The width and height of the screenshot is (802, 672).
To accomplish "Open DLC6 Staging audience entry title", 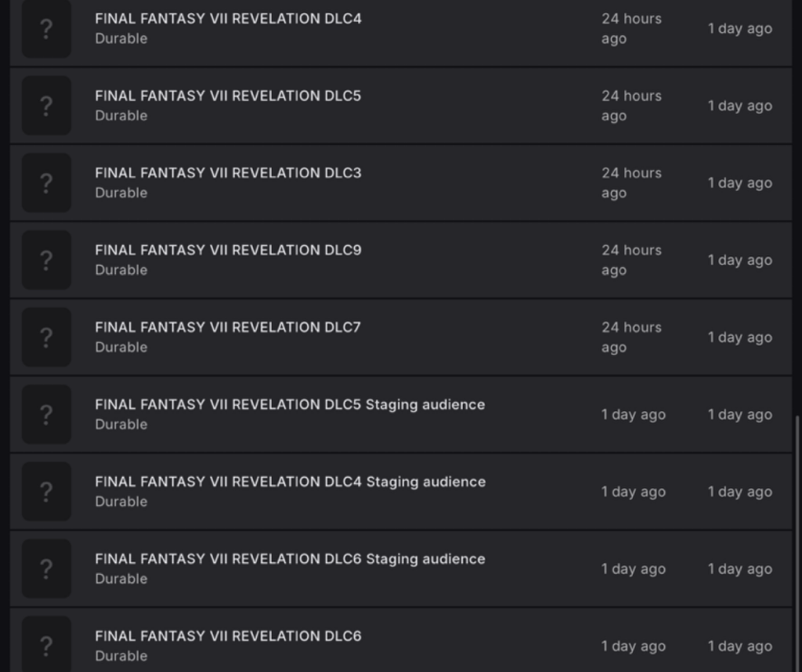I will coord(290,559).
